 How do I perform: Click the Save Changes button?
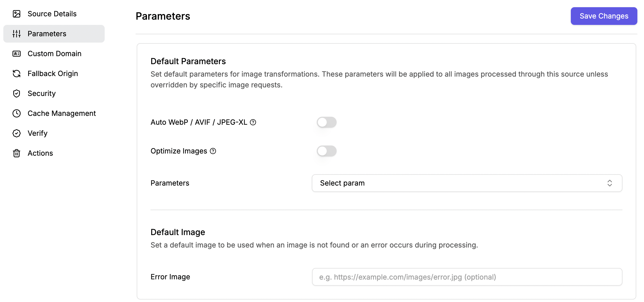[x=604, y=16]
